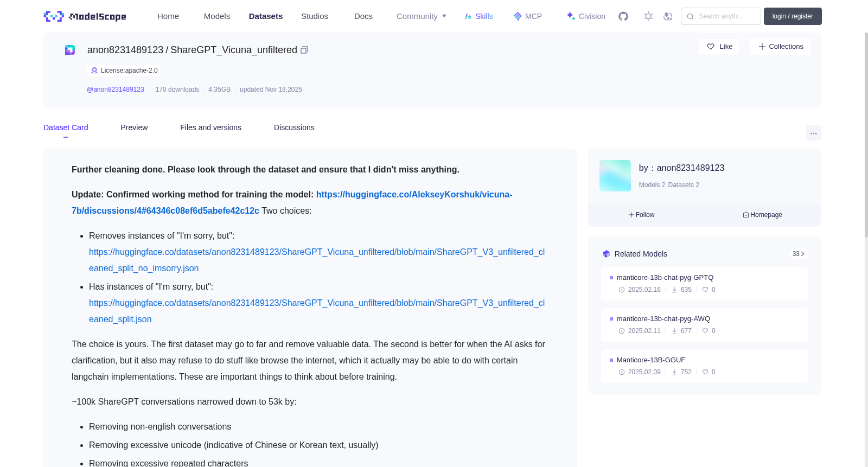Open the MCP page
The image size is (868, 467).
click(x=527, y=16)
